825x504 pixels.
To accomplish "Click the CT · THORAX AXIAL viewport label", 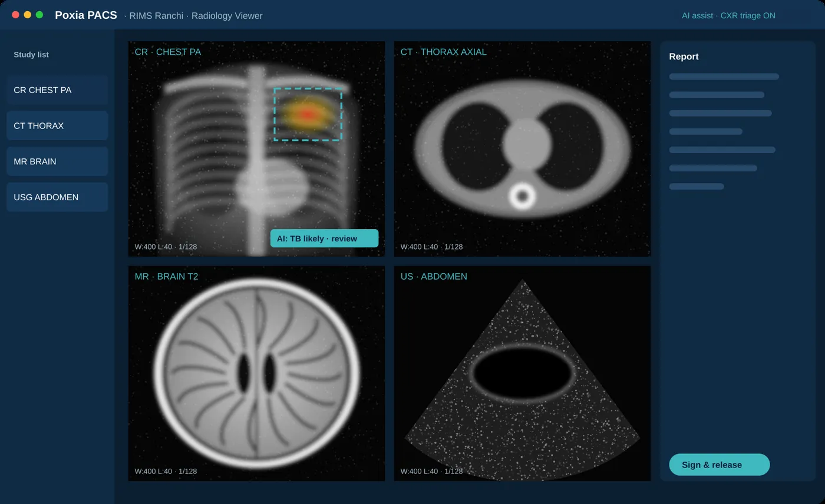I will click(x=444, y=52).
